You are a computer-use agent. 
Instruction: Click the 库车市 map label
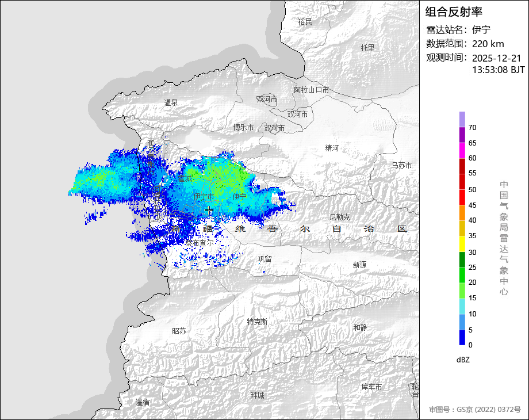click(x=371, y=387)
